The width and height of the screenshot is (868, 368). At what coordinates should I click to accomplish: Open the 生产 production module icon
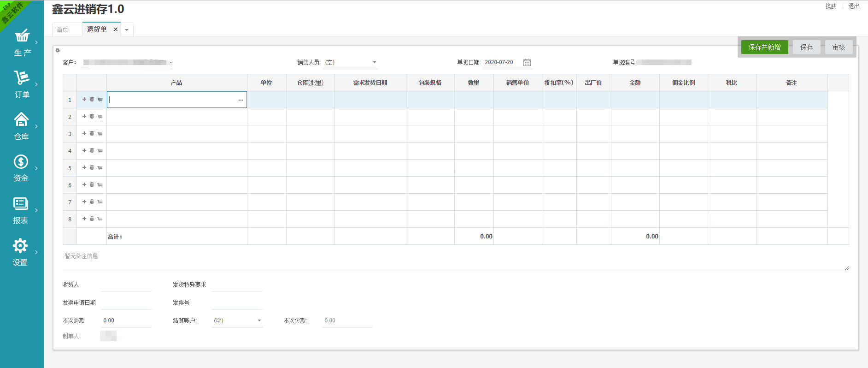click(x=22, y=36)
